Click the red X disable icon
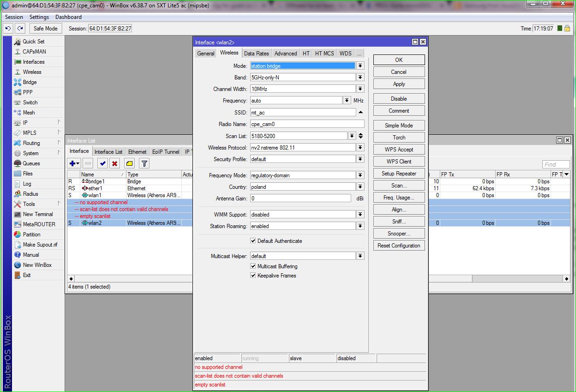 [114, 163]
